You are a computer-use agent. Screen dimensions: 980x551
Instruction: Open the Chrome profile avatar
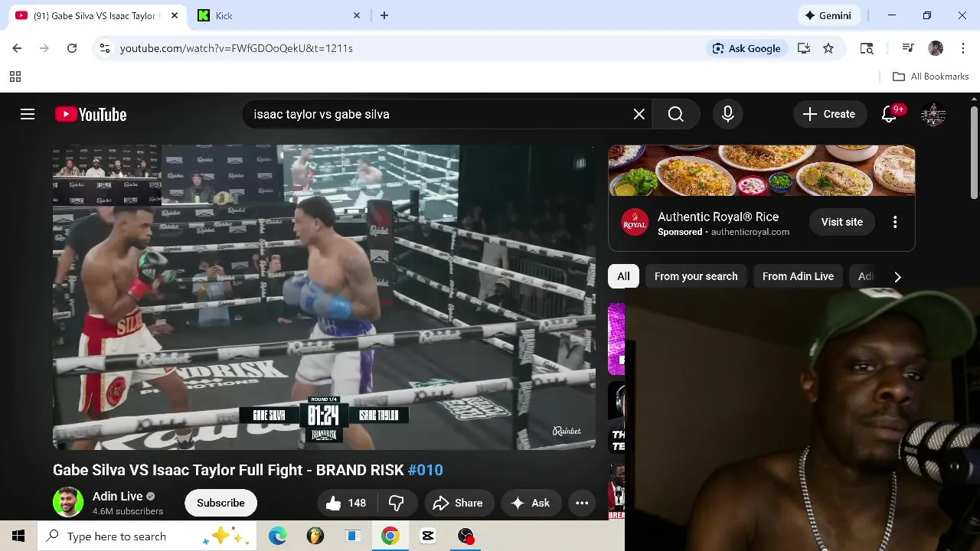click(936, 48)
